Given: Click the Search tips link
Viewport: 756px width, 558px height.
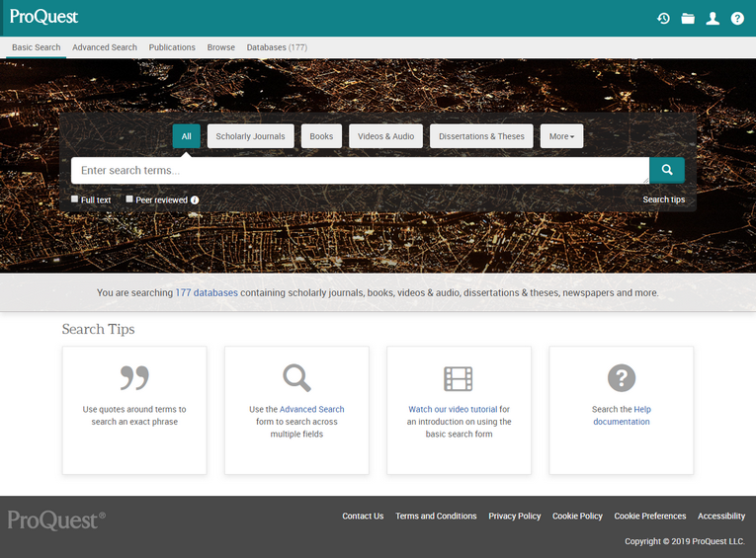Looking at the screenshot, I should point(663,199).
